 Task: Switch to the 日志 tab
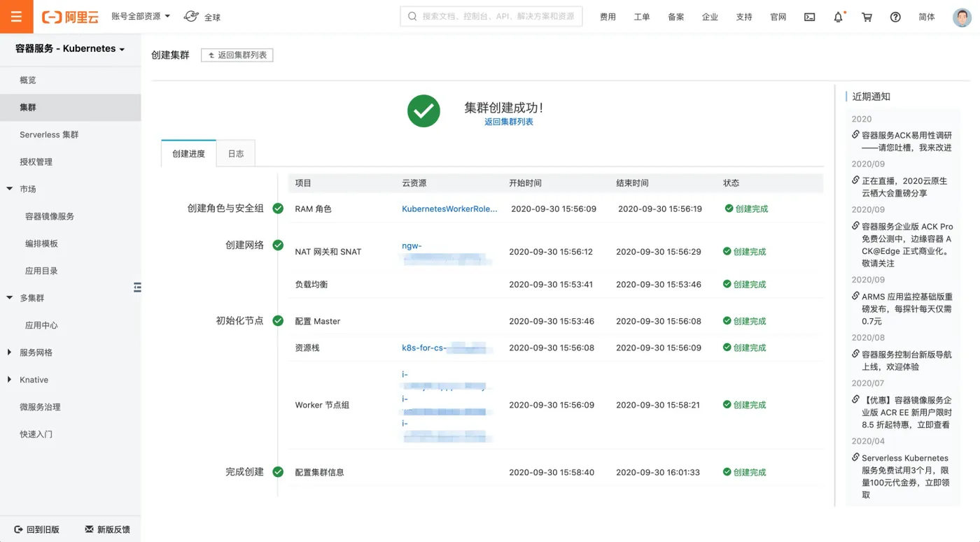click(x=236, y=153)
